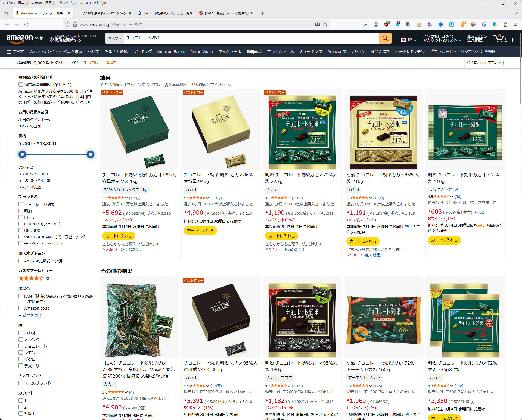The height and width of the screenshot is (420, 522).
Task: Switch to the Yahoo!オークション tab
Action: click(x=104, y=13)
